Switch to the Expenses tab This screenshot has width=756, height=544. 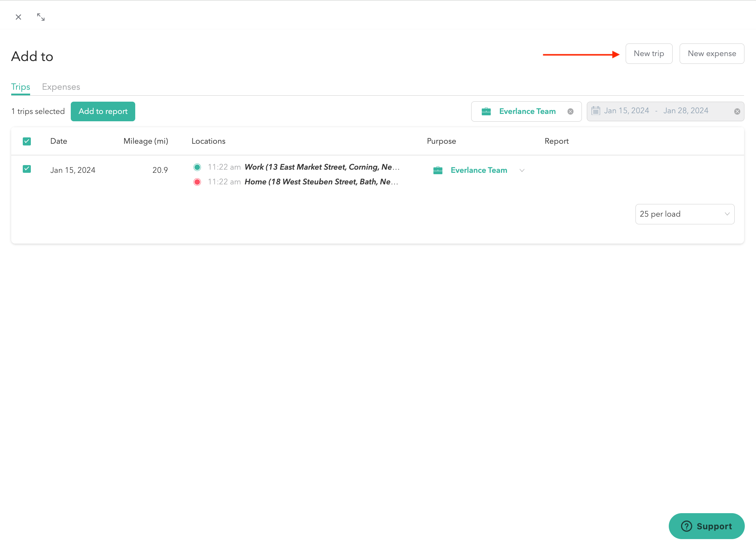[x=61, y=87]
